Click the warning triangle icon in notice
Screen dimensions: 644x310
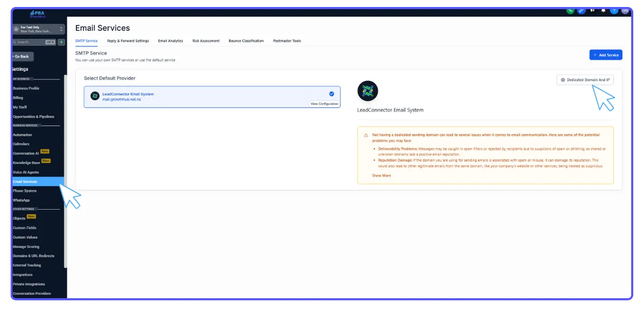point(365,135)
